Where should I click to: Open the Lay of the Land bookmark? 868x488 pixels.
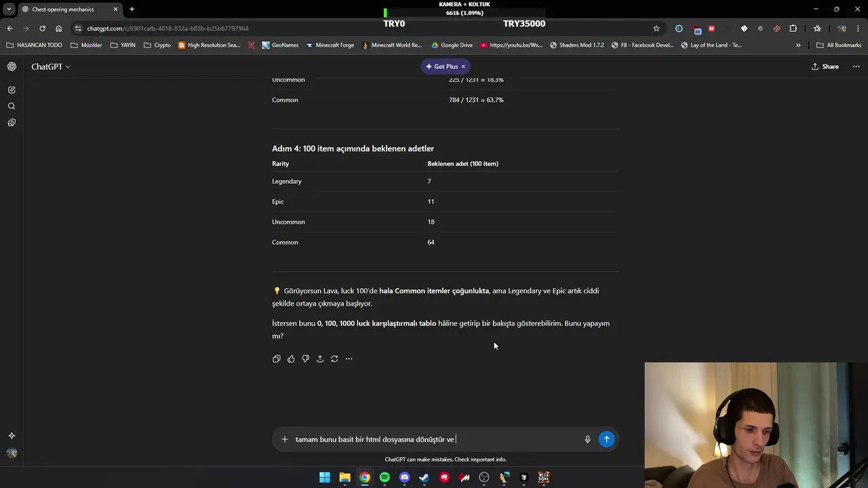click(711, 45)
